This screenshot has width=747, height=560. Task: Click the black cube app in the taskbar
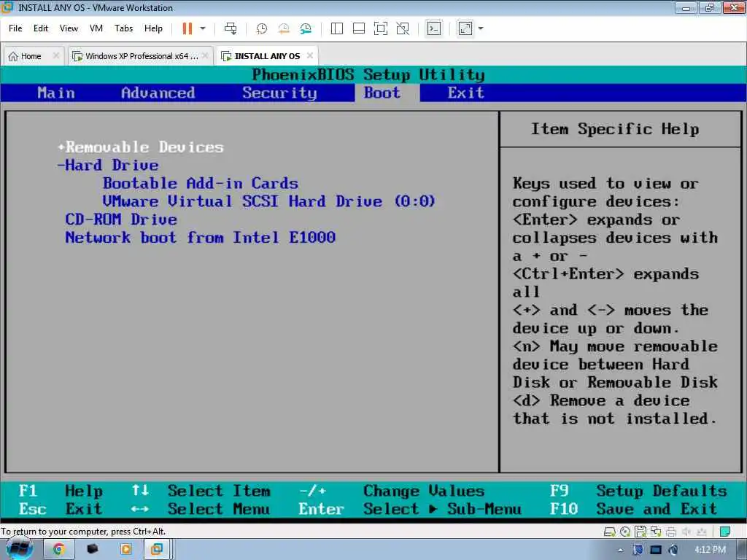point(93,550)
